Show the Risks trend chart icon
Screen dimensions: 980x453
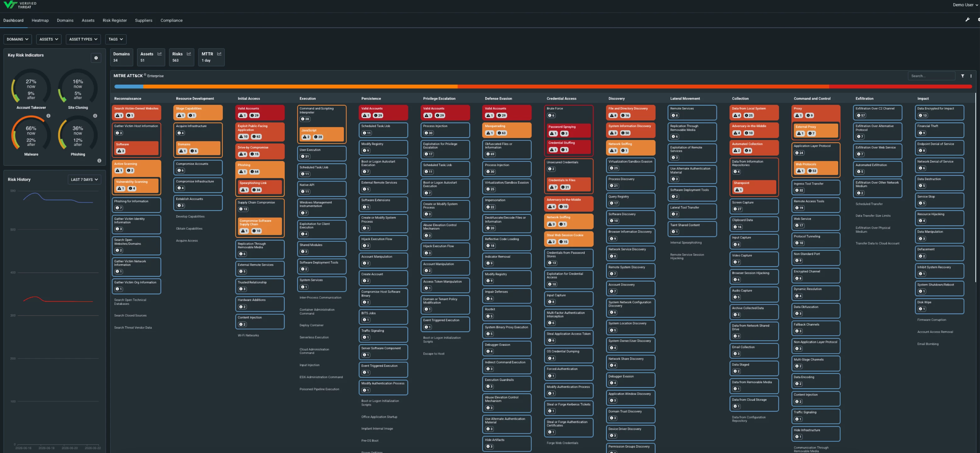coord(189,54)
